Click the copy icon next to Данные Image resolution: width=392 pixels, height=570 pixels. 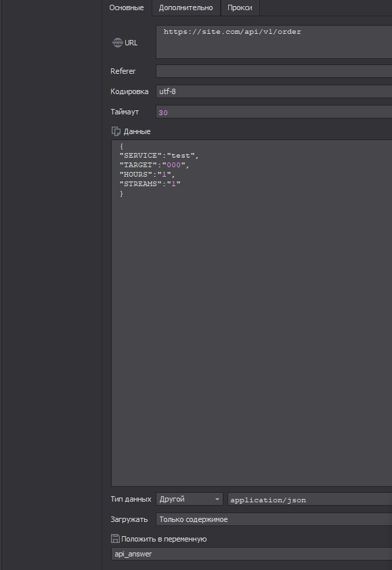coord(116,131)
